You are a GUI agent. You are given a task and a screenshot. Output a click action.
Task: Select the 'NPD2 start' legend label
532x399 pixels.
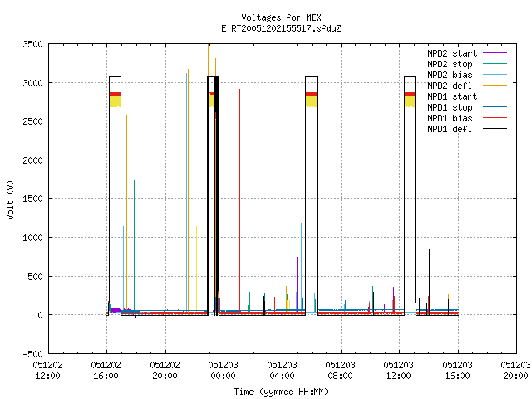pyautogui.click(x=452, y=53)
